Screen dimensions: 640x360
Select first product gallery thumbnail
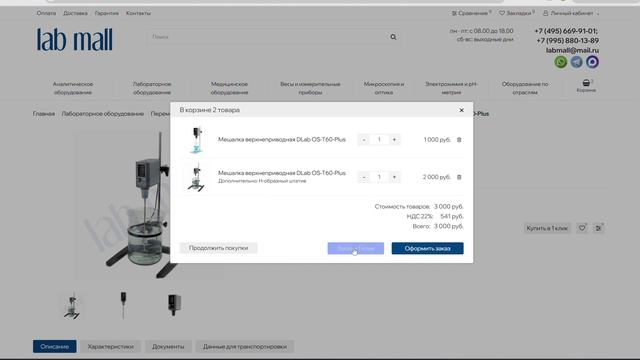[x=72, y=305]
